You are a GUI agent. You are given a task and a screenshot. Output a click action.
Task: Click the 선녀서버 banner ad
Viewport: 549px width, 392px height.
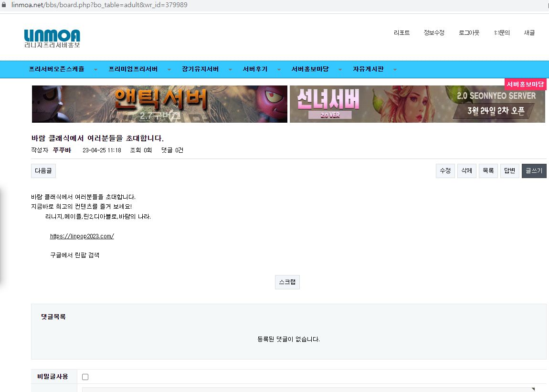pos(417,104)
